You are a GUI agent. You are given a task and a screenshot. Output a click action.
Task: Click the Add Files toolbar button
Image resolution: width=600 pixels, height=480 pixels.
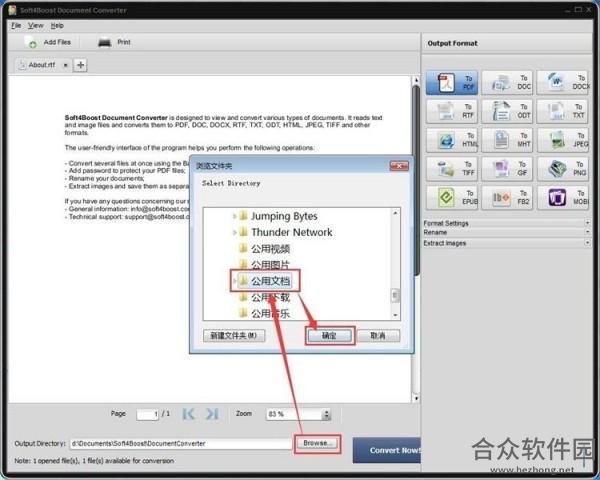pyautogui.click(x=48, y=42)
